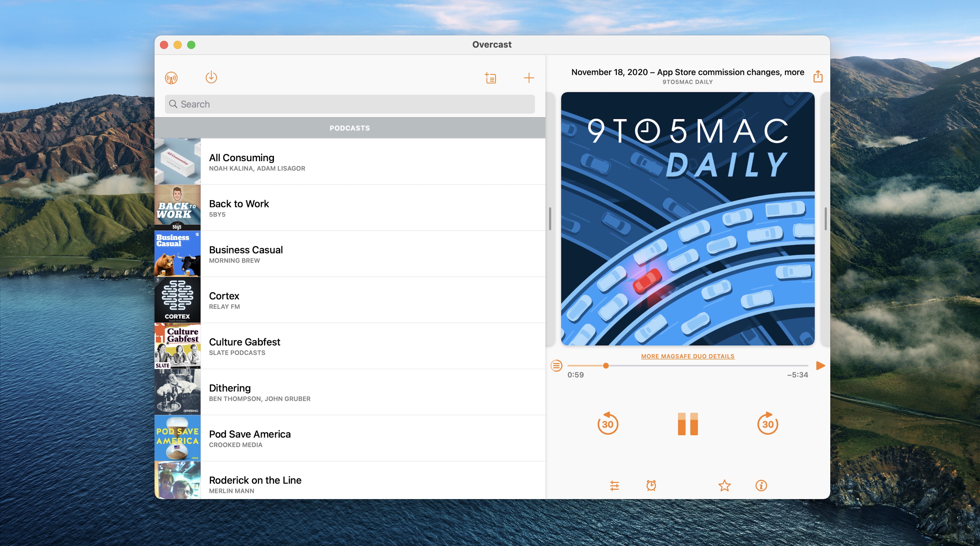The image size is (980, 546).
Task: Open playback effects settings
Action: pos(615,485)
